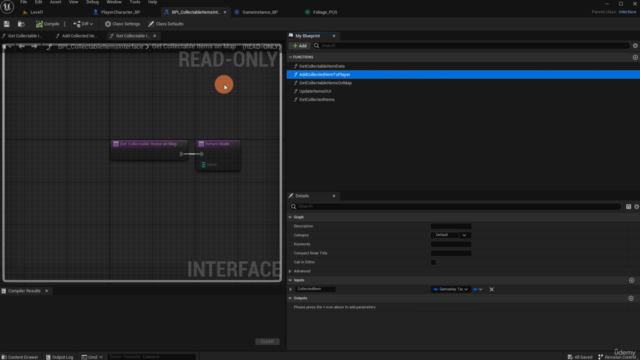Viewport: 640px width, 360px height.
Task: Toggle the Call In Editor checkbox
Action: pos(433,262)
